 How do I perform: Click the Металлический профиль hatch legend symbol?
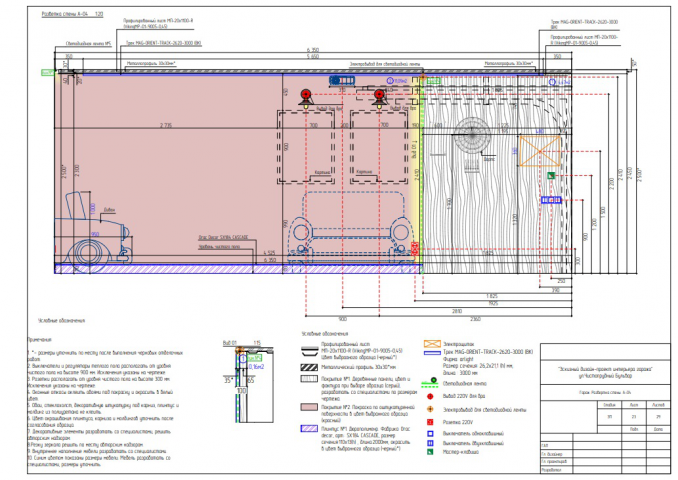[x=309, y=367]
